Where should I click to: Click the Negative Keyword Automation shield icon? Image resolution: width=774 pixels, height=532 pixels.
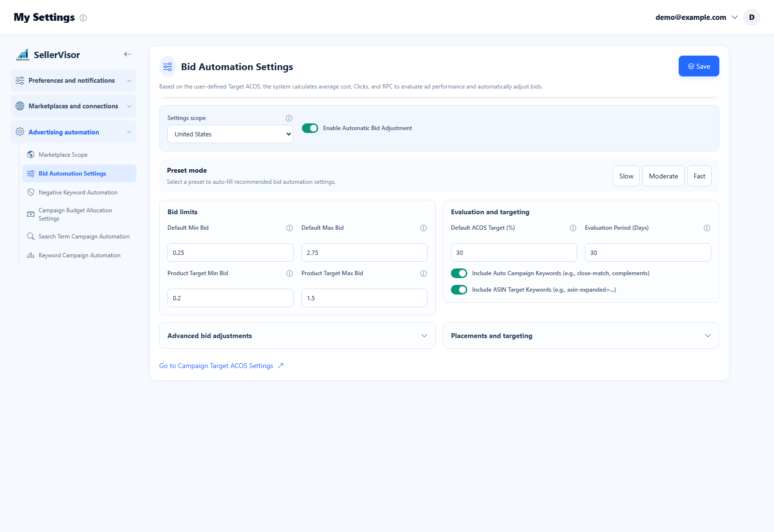coord(31,192)
